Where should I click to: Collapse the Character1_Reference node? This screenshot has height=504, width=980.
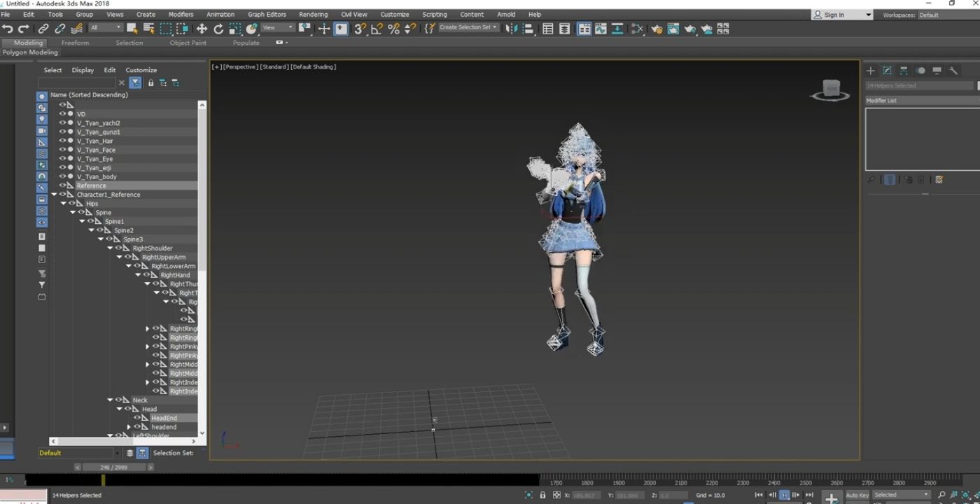(x=54, y=195)
